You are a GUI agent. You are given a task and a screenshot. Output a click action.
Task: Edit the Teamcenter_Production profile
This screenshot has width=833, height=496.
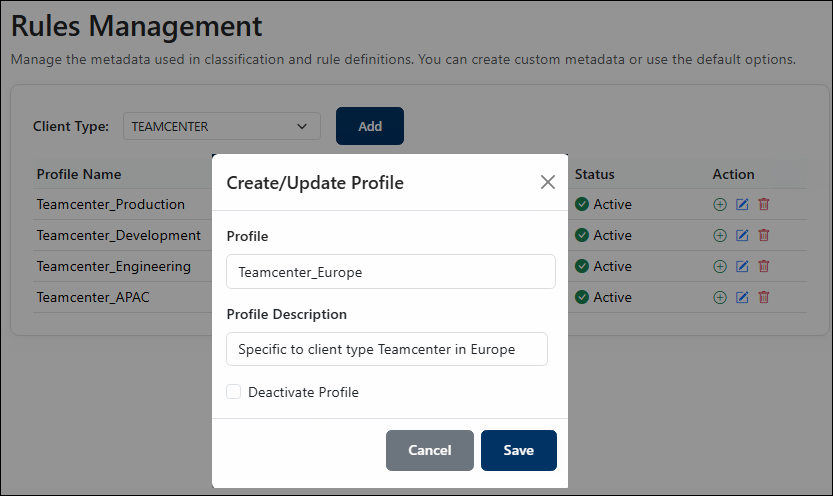(x=742, y=204)
